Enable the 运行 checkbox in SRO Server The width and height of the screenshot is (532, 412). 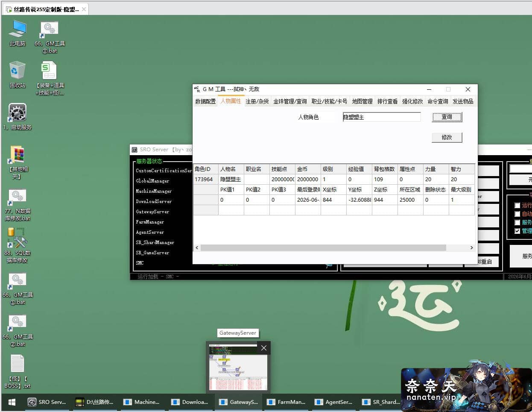pyautogui.click(x=517, y=206)
